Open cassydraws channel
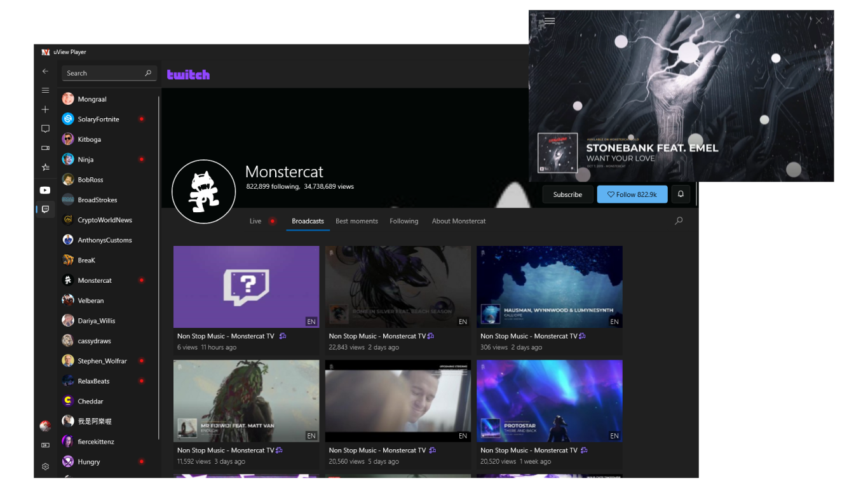This screenshot has height=488, width=868. [108, 341]
